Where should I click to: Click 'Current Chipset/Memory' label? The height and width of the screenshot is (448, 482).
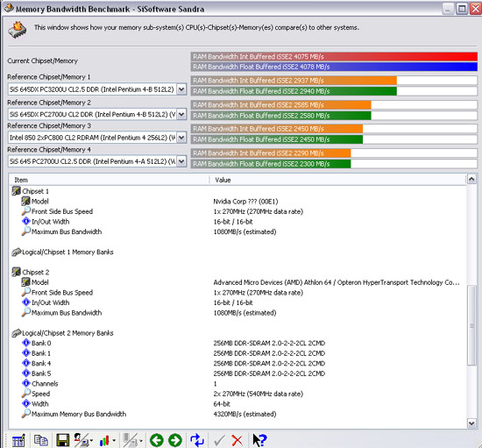pos(42,60)
